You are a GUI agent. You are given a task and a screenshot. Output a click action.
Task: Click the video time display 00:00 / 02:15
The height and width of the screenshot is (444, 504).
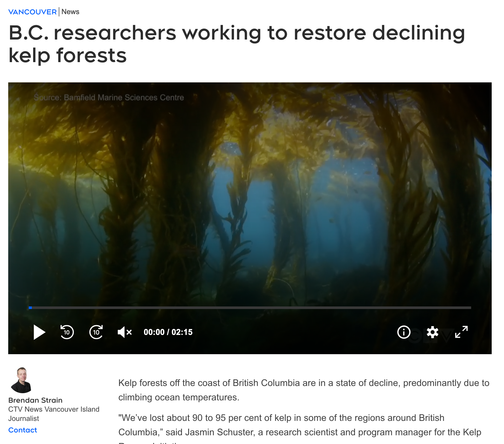coord(168,332)
